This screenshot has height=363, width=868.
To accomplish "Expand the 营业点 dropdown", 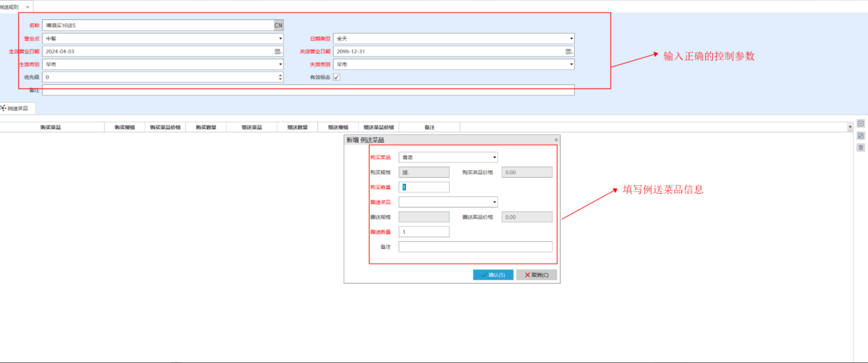I will tap(280, 38).
